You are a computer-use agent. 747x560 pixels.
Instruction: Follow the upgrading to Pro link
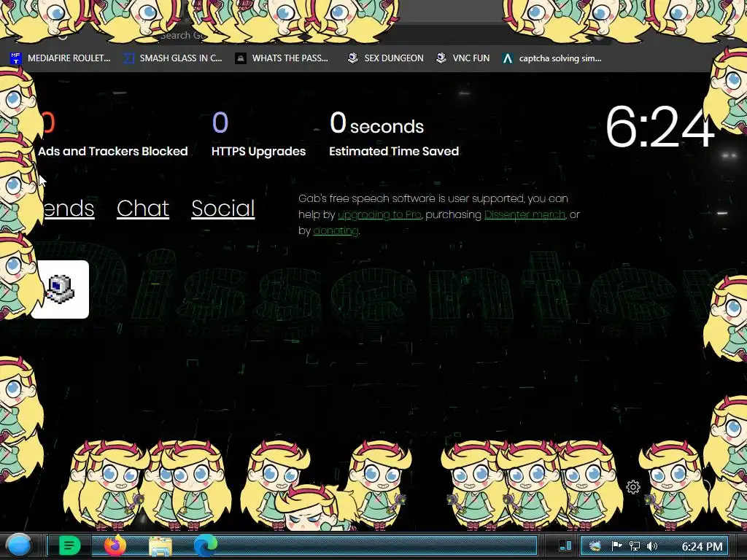(x=379, y=215)
